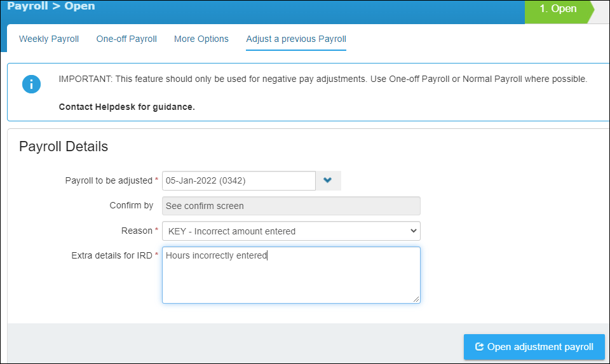The height and width of the screenshot is (364, 610).
Task: Click the Reason select arrow
Action: pos(413,231)
